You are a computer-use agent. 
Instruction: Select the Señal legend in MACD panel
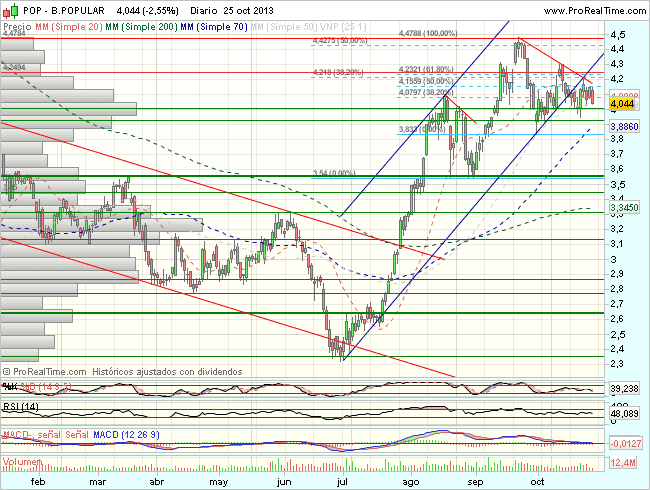[x=77, y=435]
